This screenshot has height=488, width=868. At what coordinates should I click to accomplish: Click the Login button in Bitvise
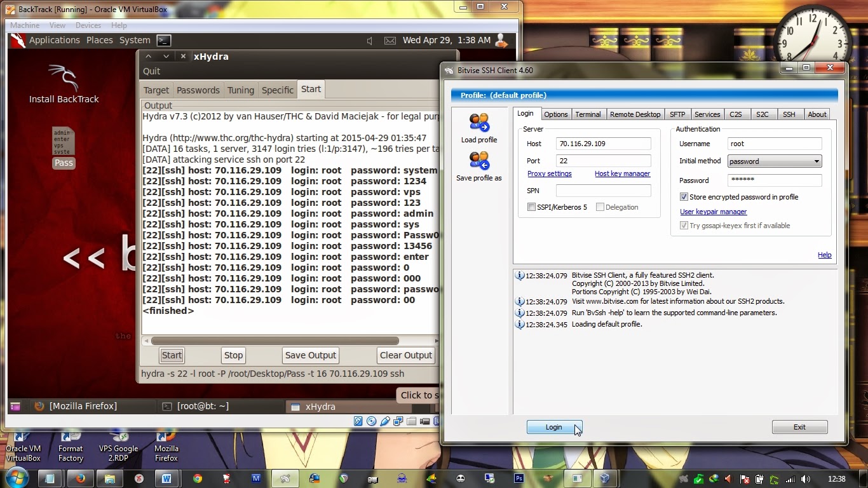(554, 427)
